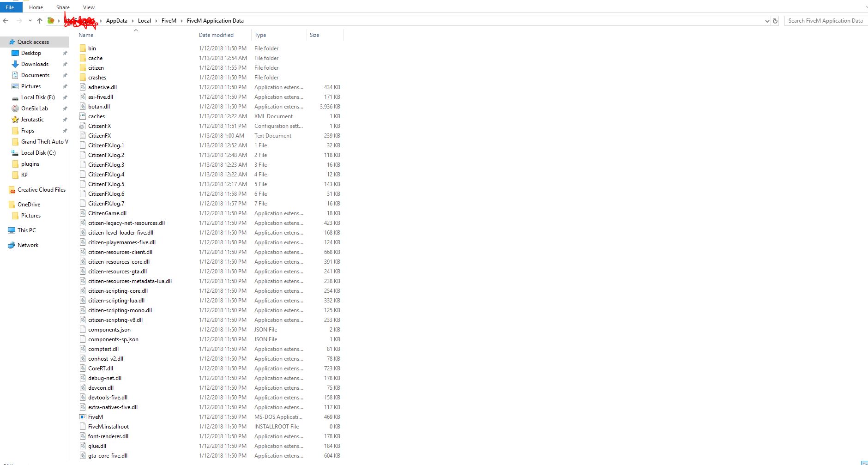
Task: Expand the ribbon with chevron
Action: [866, 7]
